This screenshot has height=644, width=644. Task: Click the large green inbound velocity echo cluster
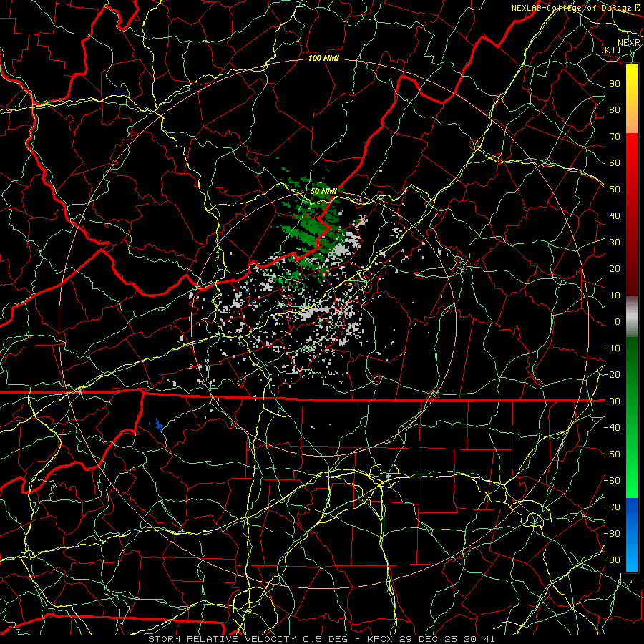point(312,230)
